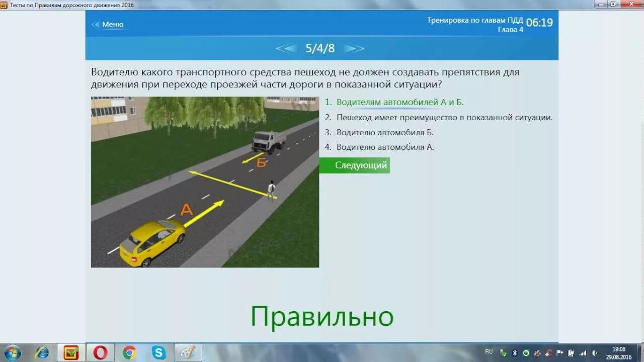Click the next question double arrow
This screenshot has width=644, height=362.
pyautogui.click(x=354, y=48)
